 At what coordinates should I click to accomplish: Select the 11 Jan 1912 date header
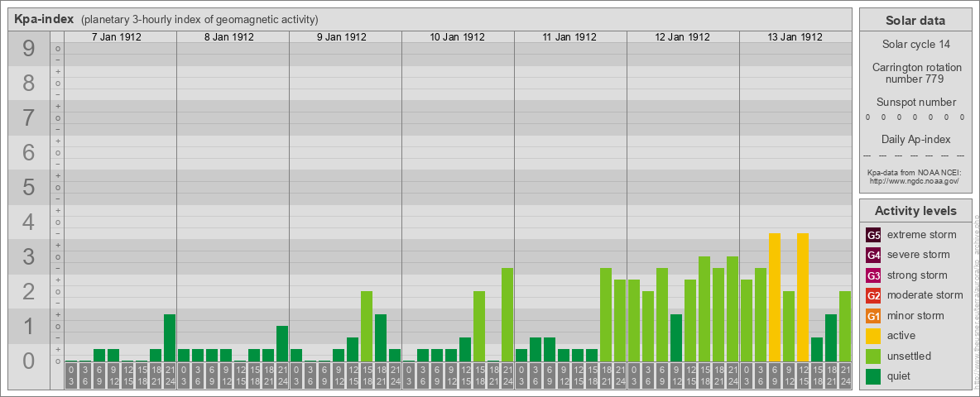[x=570, y=37]
